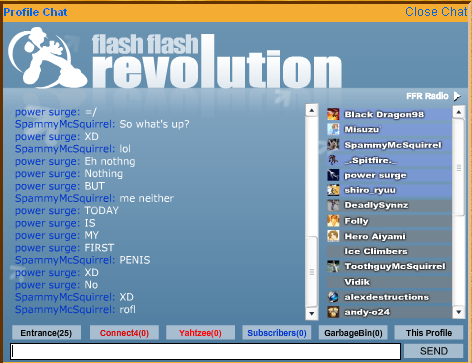Open the Subscribers(0) room tab
472x363 pixels.
[277, 333]
